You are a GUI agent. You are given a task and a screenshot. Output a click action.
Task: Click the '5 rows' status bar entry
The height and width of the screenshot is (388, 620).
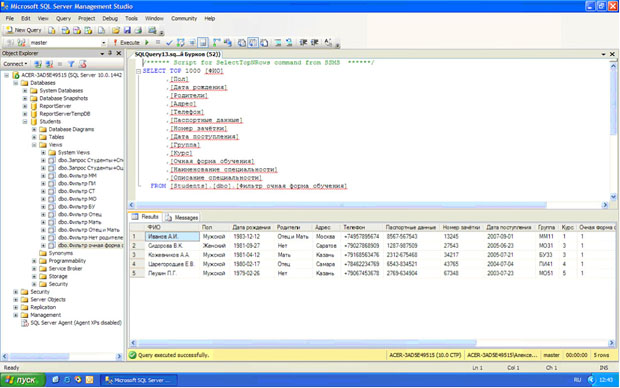tap(601, 355)
